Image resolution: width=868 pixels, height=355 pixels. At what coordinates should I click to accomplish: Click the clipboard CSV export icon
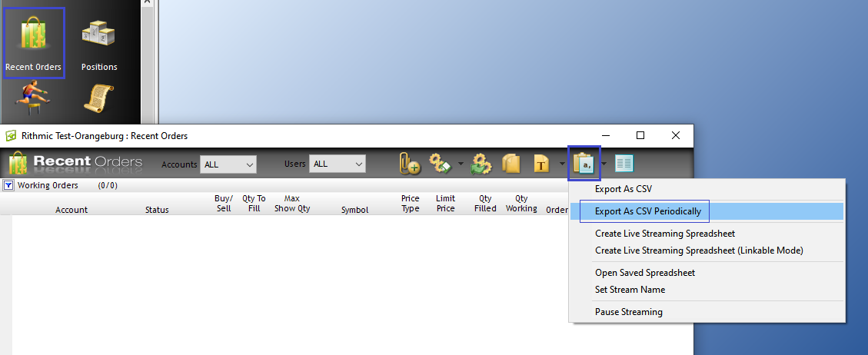pyautogui.click(x=584, y=164)
